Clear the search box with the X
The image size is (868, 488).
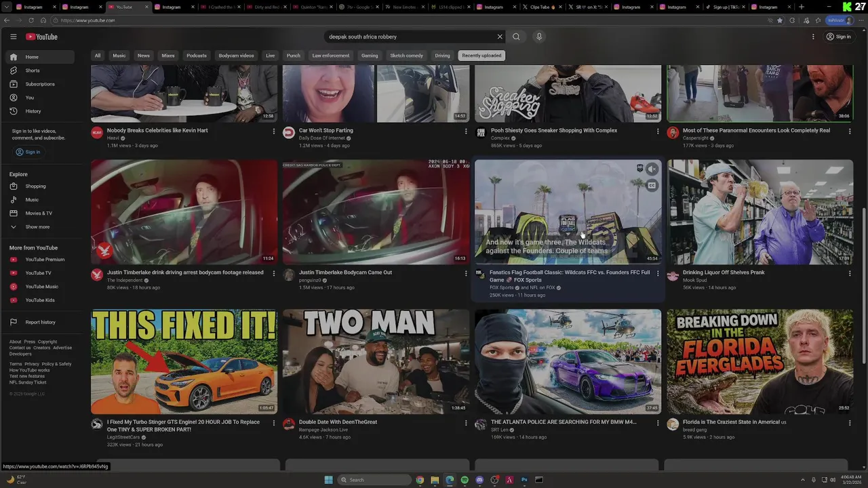500,37
